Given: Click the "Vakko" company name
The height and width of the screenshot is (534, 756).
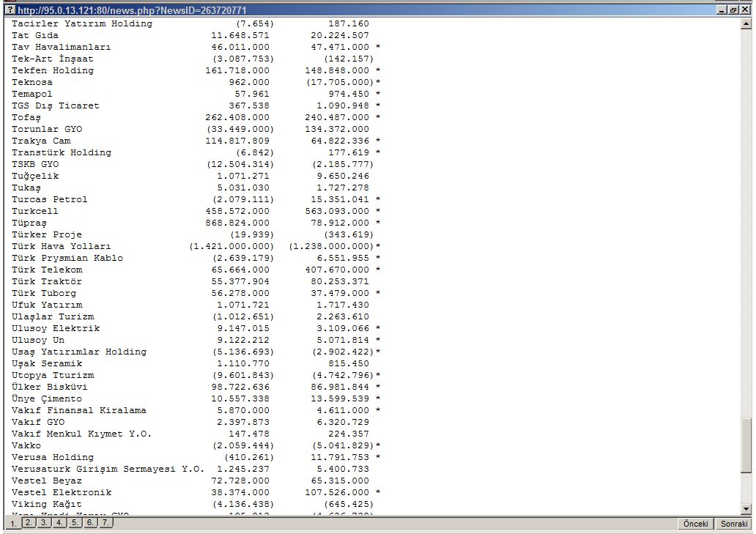Looking at the screenshot, I should [26, 446].
